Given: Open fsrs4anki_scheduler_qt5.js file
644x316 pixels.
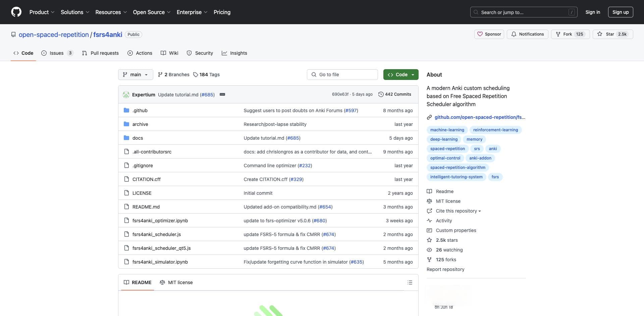Looking at the screenshot, I should tap(161, 248).
